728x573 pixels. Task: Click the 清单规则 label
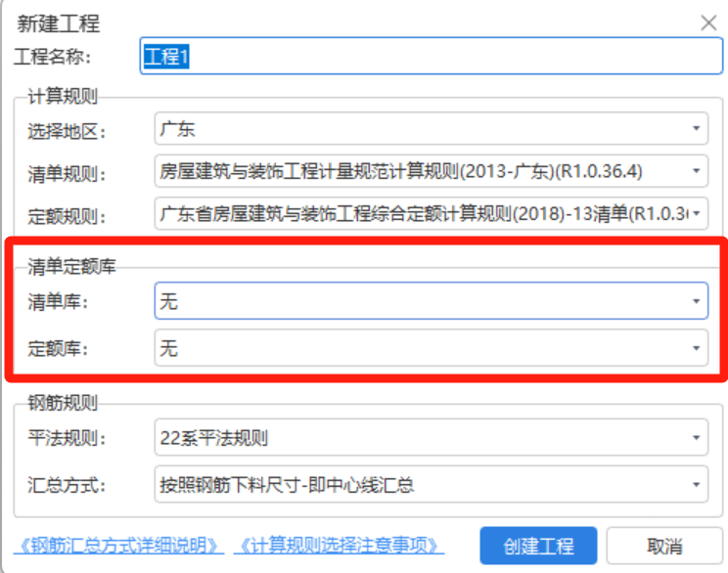click(x=67, y=174)
